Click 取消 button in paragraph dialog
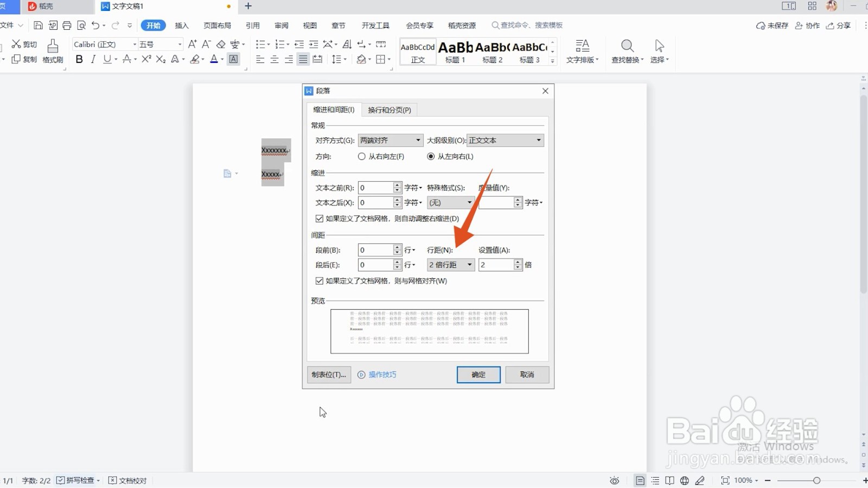 click(x=527, y=375)
